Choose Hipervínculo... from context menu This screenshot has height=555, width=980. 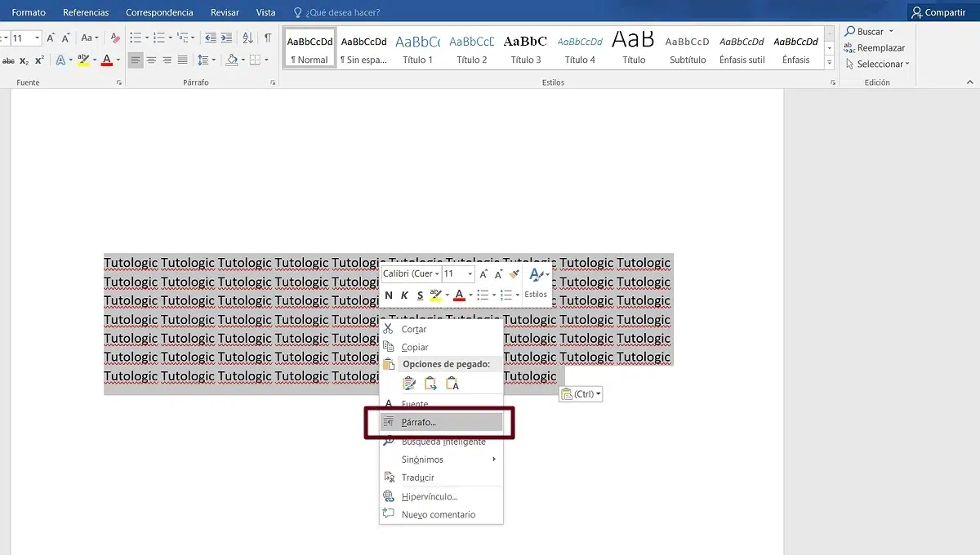point(441,496)
